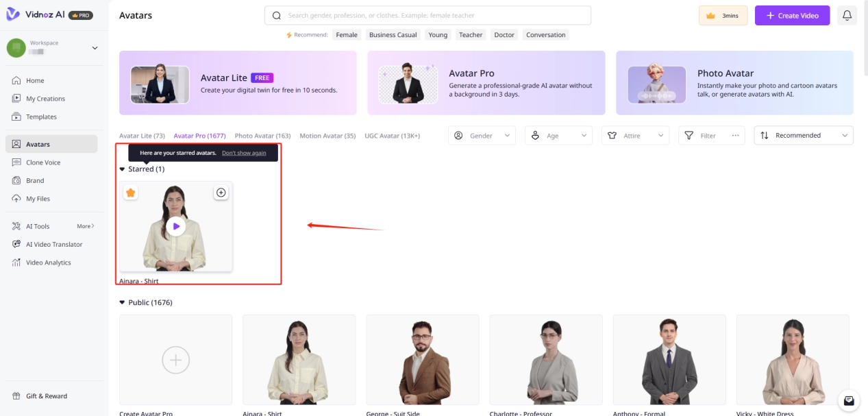868x416 pixels.
Task: Open the AI Video Translator tool
Action: click(x=53, y=244)
